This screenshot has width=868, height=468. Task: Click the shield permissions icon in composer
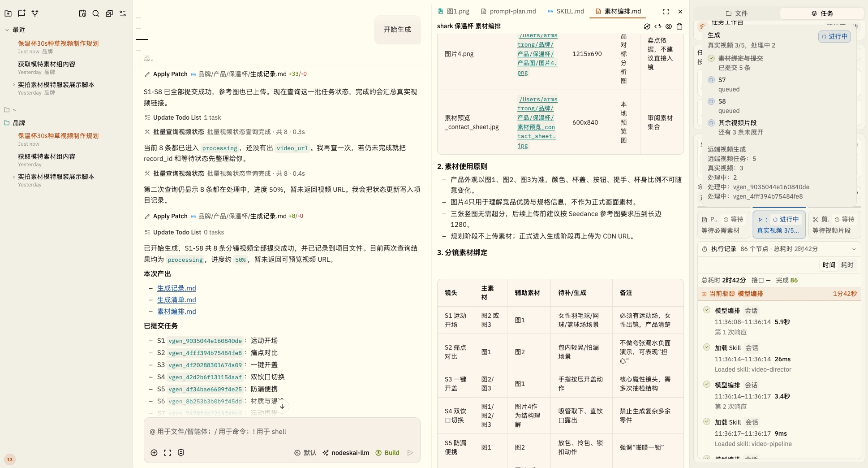[181, 453]
